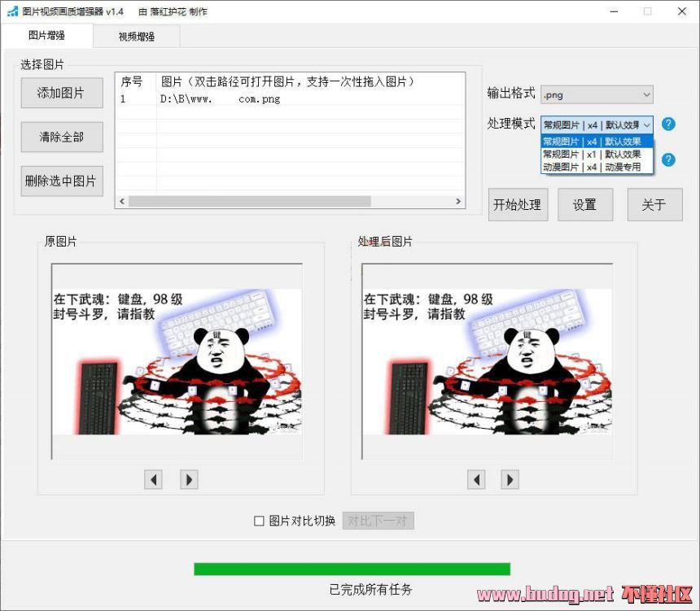The width and height of the screenshot is (700, 611).
Task: Click the help icon beside 处理模式
Action: tap(668, 124)
